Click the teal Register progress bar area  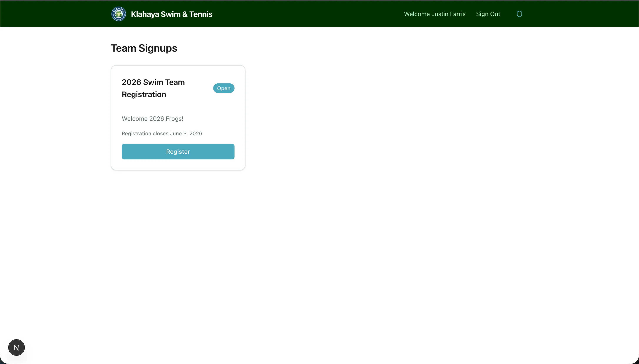[178, 151]
